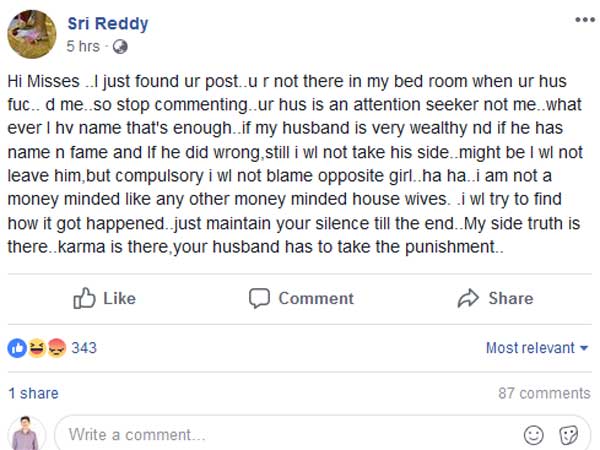Show the 87 comments

click(x=544, y=393)
